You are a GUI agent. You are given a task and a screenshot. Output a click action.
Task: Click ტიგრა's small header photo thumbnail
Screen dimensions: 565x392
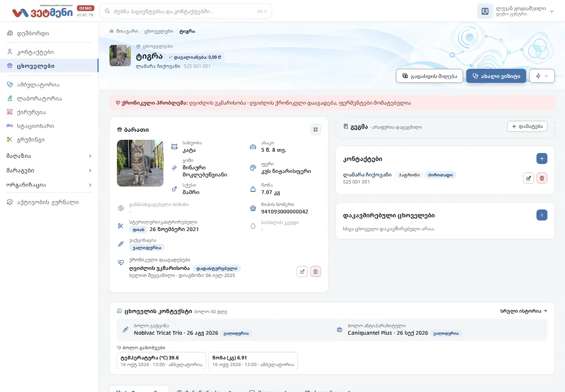click(120, 56)
